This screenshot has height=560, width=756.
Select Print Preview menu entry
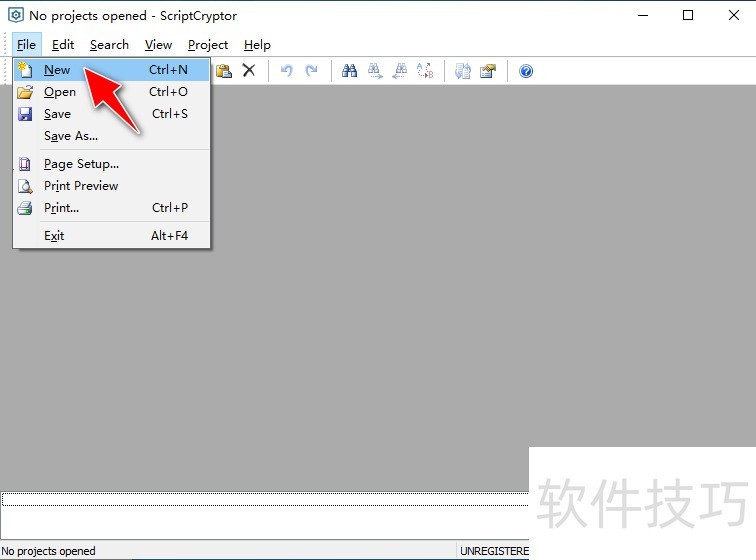click(x=112, y=186)
